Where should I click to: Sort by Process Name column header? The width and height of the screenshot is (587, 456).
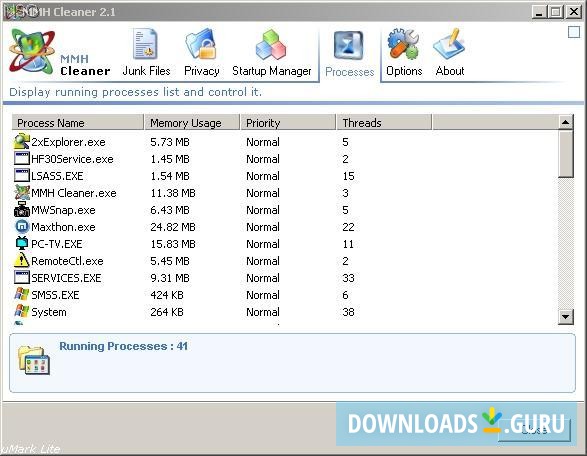[78, 122]
